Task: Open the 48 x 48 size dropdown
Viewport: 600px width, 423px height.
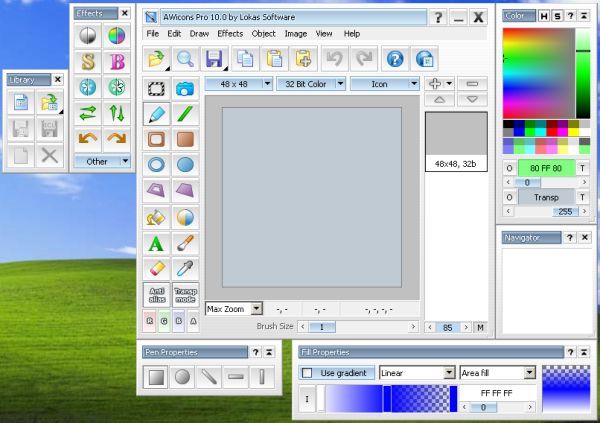Action: [239, 84]
